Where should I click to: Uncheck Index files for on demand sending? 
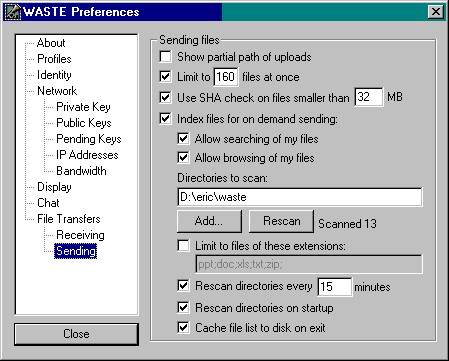tap(165, 118)
